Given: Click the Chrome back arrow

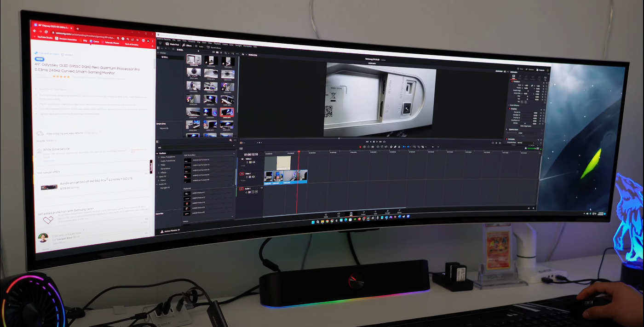Looking at the screenshot, I should point(34,31).
